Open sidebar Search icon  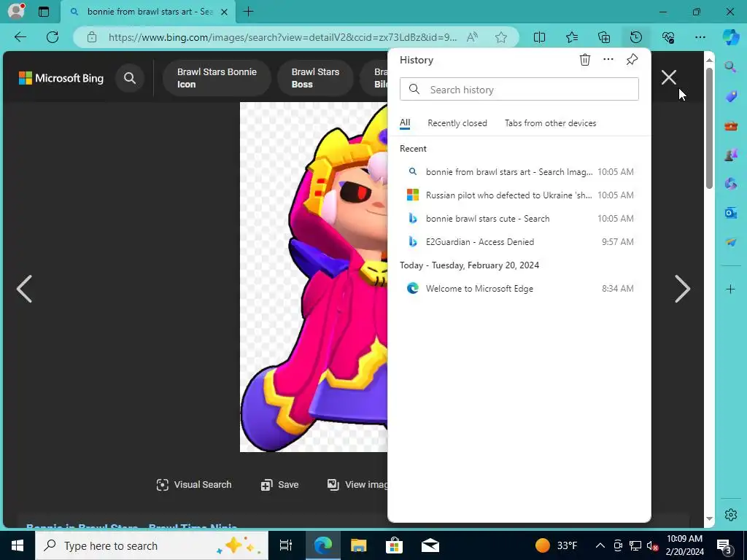coord(731,67)
